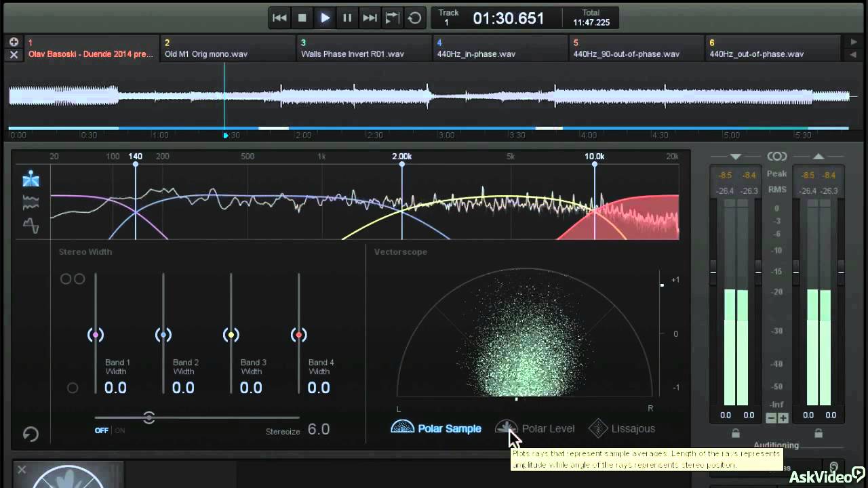
Task: Click the Band 3 Width value 0.0
Action: pos(251,388)
